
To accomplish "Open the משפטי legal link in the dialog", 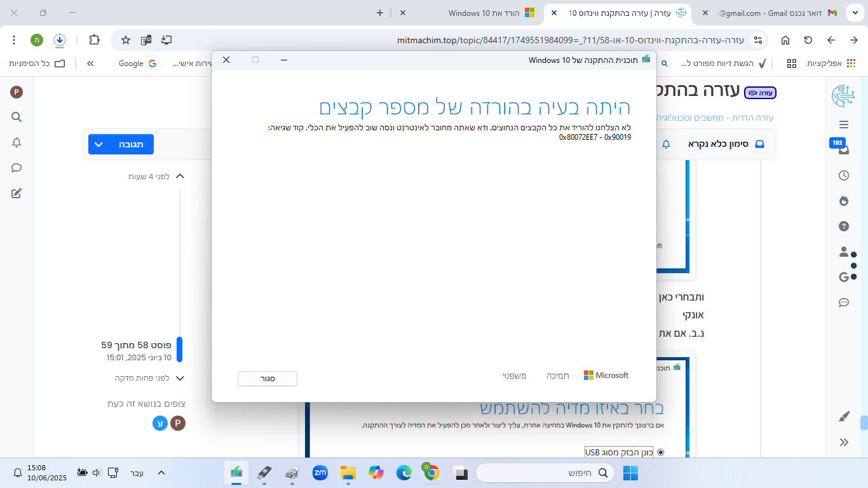I will [514, 376].
